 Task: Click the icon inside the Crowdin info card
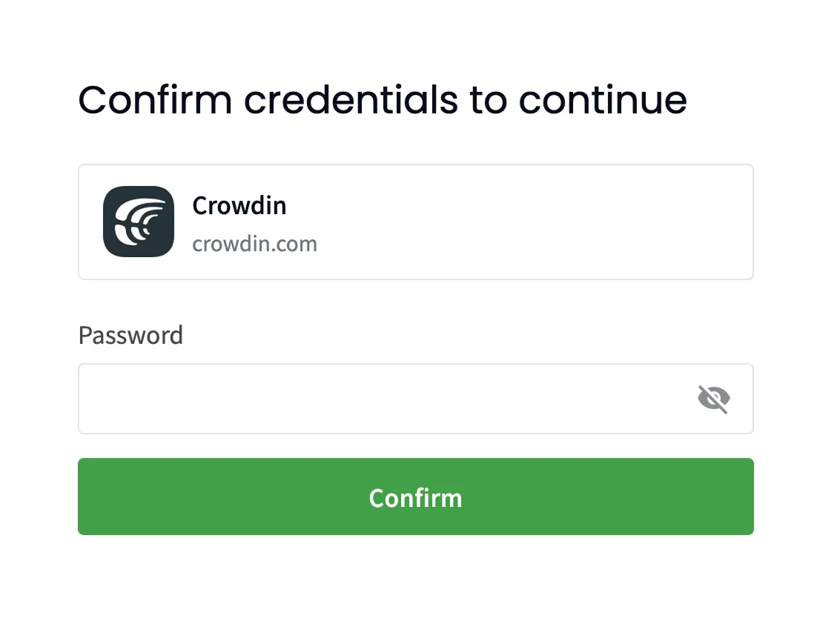[x=138, y=222]
